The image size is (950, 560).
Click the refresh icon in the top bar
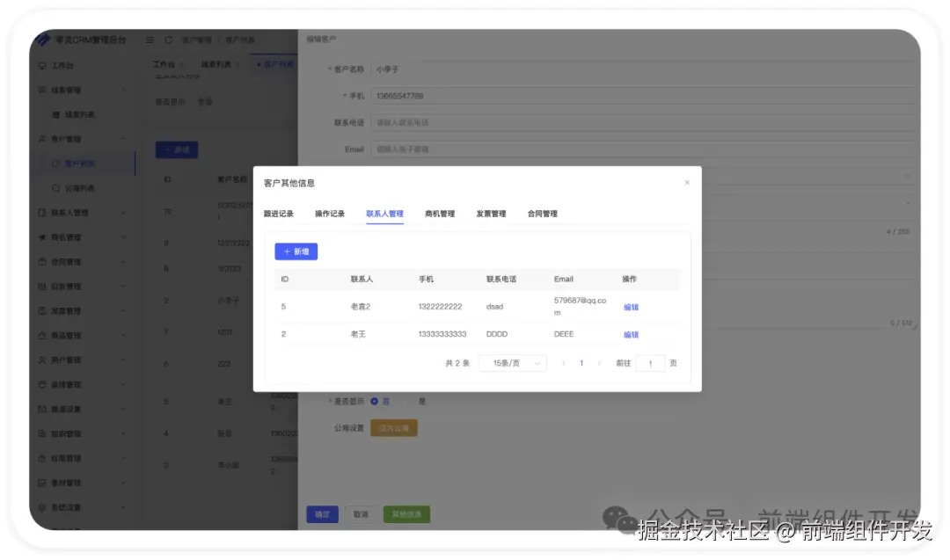(168, 40)
